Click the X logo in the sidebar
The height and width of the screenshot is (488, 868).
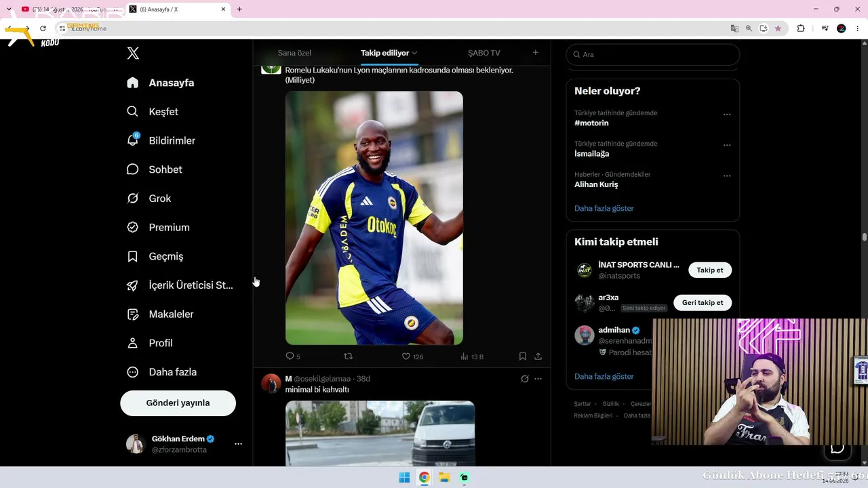[133, 54]
